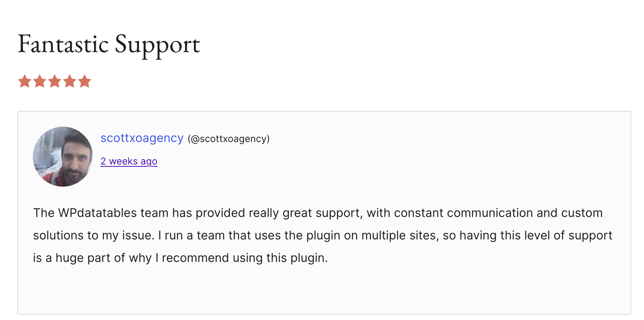The height and width of the screenshot is (320, 644).
Task: Open the "2 weeks ago" review permalink
Action: tap(129, 161)
